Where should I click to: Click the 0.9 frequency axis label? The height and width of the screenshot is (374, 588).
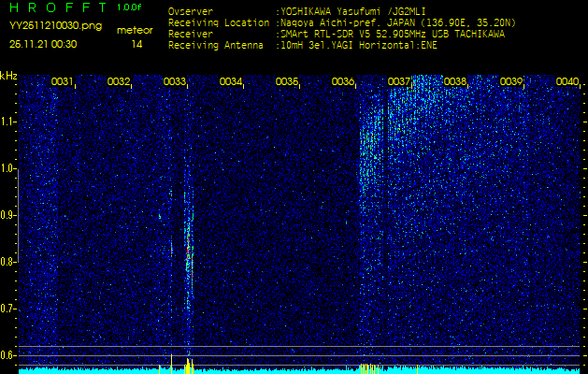(8, 215)
